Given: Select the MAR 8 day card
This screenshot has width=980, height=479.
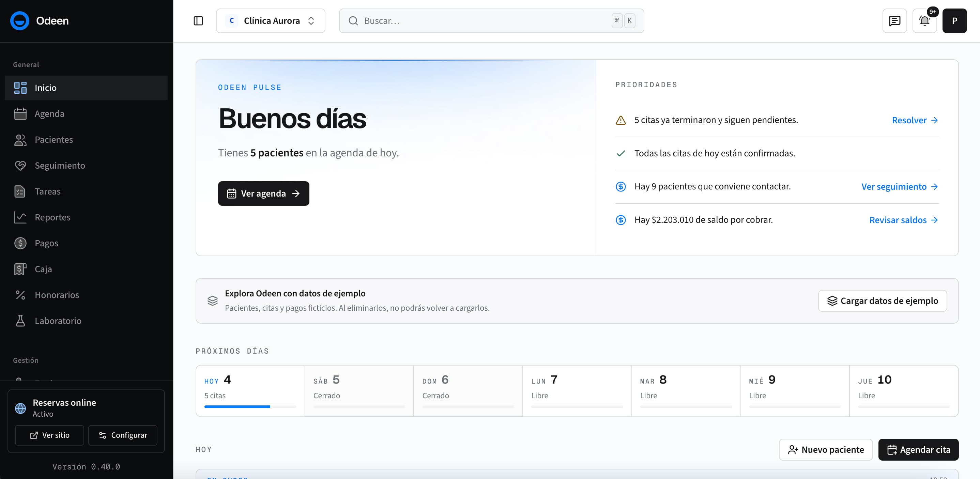Looking at the screenshot, I should coord(686,391).
